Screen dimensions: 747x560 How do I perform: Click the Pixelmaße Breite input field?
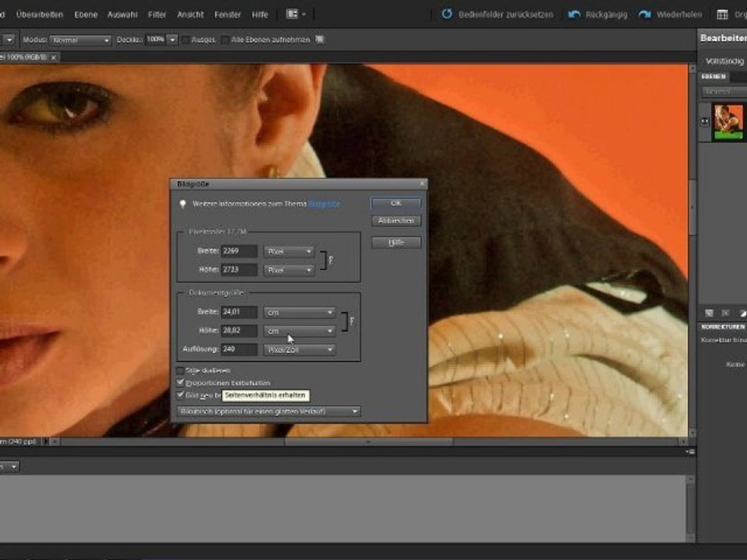[x=239, y=251]
